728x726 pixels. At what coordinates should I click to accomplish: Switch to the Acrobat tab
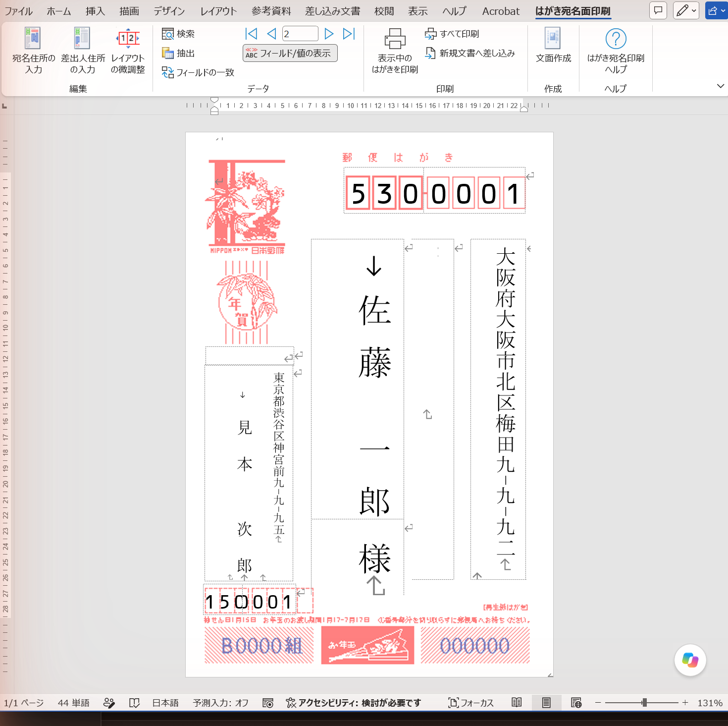click(501, 11)
